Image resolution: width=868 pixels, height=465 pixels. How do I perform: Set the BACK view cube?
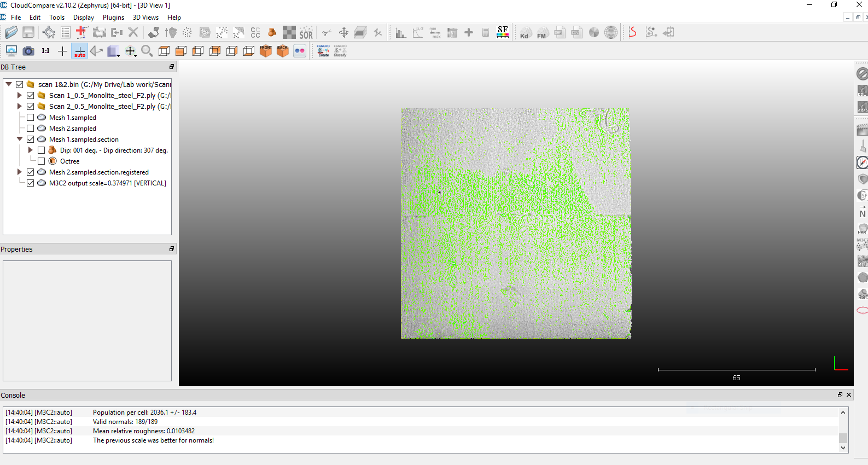tap(283, 51)
